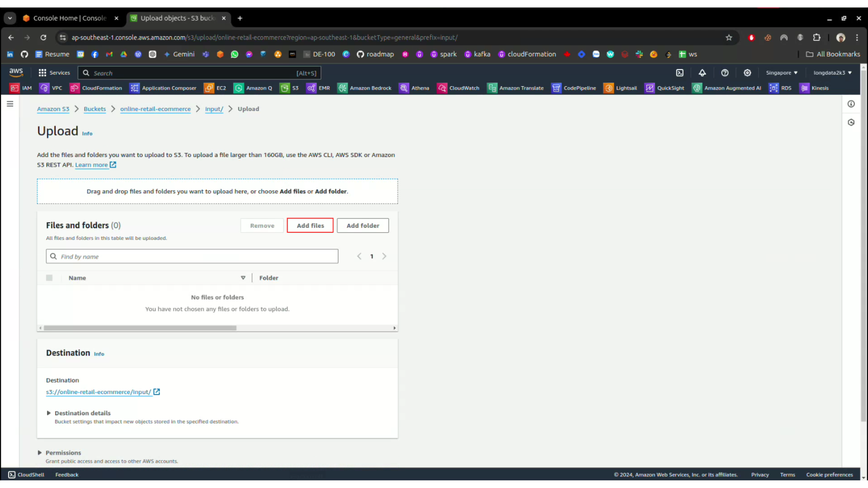Click the console settings gear icon
Image resolution: width=868 pixels, height=488 pixels.
click(x=747, y=73)
